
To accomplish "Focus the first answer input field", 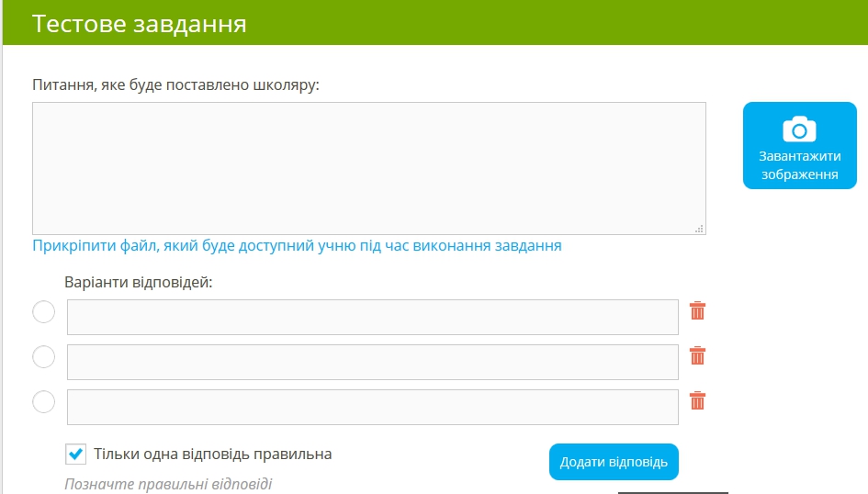I will point(373,317).
